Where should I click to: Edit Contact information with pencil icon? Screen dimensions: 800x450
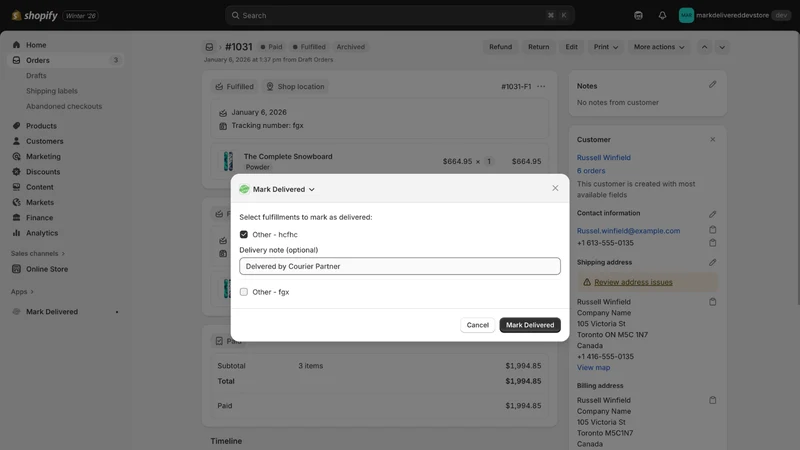click(712, 214)
